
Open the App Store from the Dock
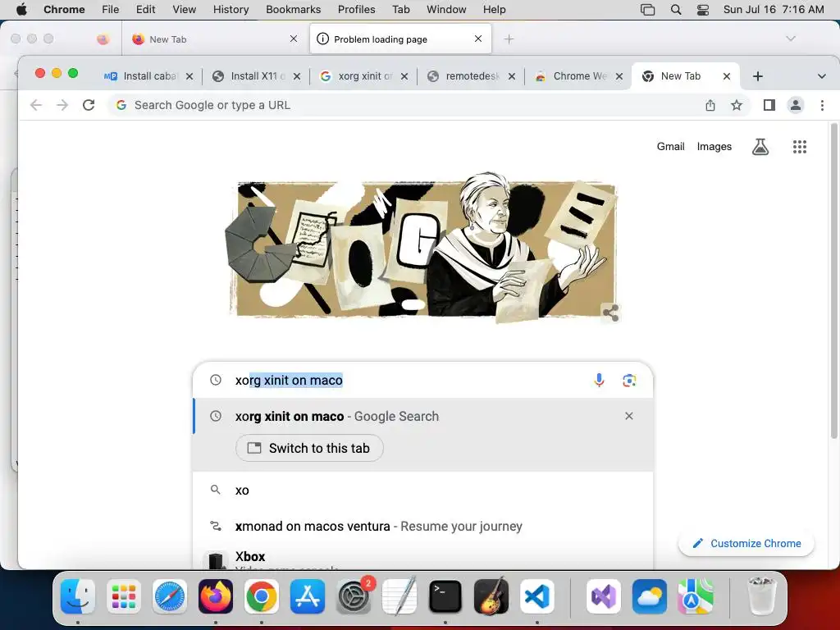[308, 596]
